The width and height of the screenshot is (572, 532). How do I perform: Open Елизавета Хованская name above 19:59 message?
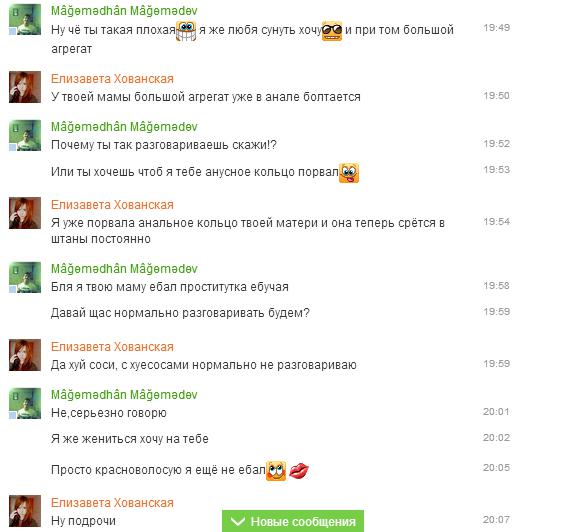(112, 346)
